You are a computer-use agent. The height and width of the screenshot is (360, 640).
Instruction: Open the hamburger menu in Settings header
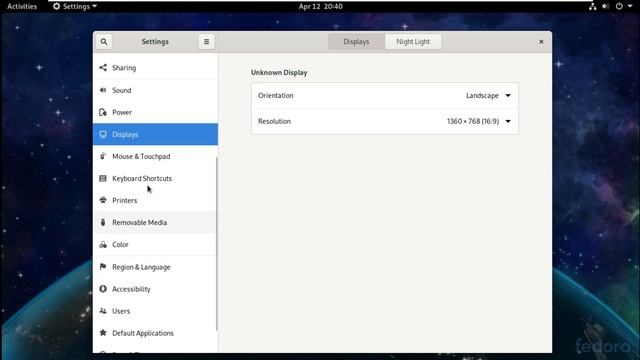(x=207, y=42)
